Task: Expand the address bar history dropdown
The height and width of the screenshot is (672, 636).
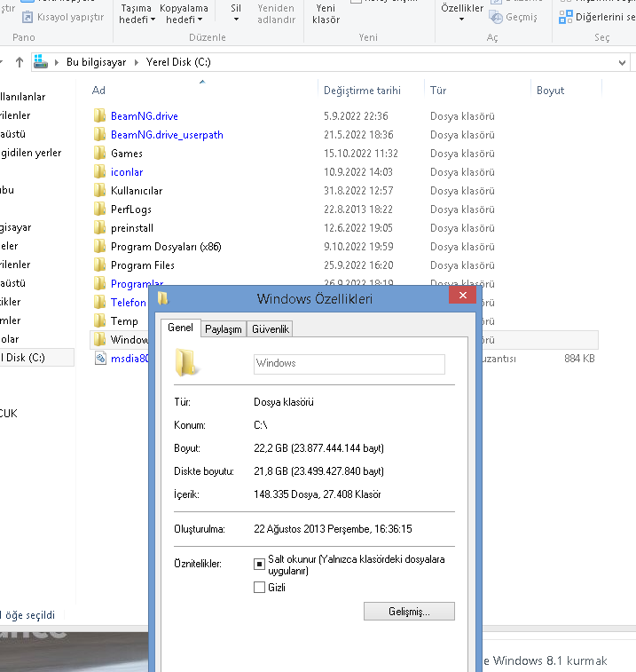Action: (x=622, y=63)
